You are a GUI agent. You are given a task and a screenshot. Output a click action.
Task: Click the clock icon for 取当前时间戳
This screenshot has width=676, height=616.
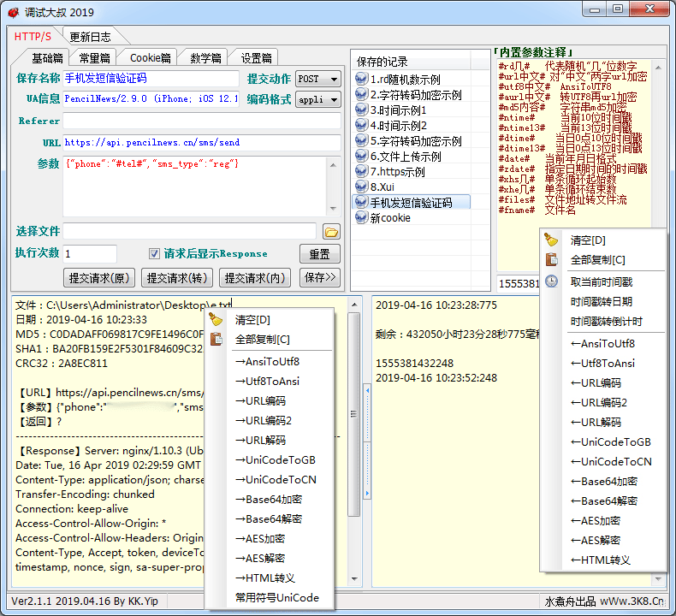click(x=552, y=281)
